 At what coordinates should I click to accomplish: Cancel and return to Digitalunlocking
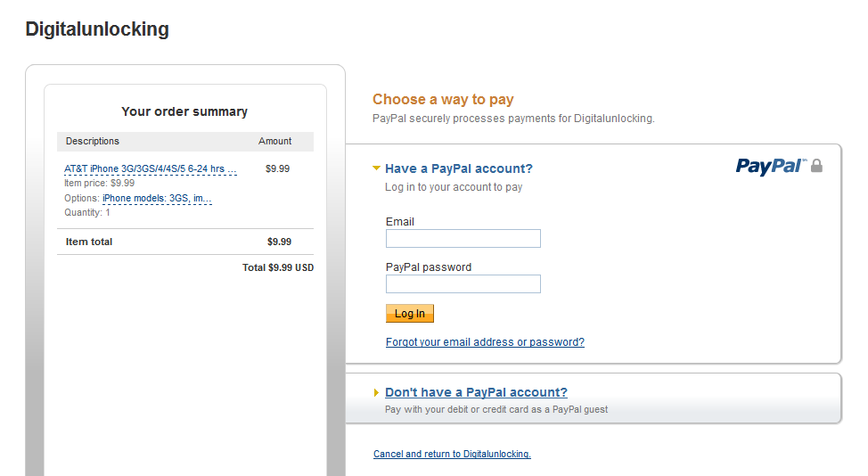(452, 454)
